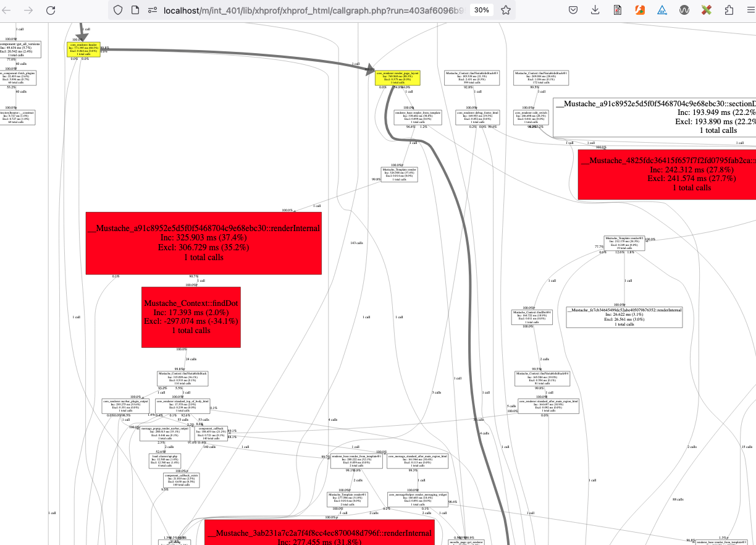Click the Mustache_Context::findVariableInStack@3 node

[472, 77]
